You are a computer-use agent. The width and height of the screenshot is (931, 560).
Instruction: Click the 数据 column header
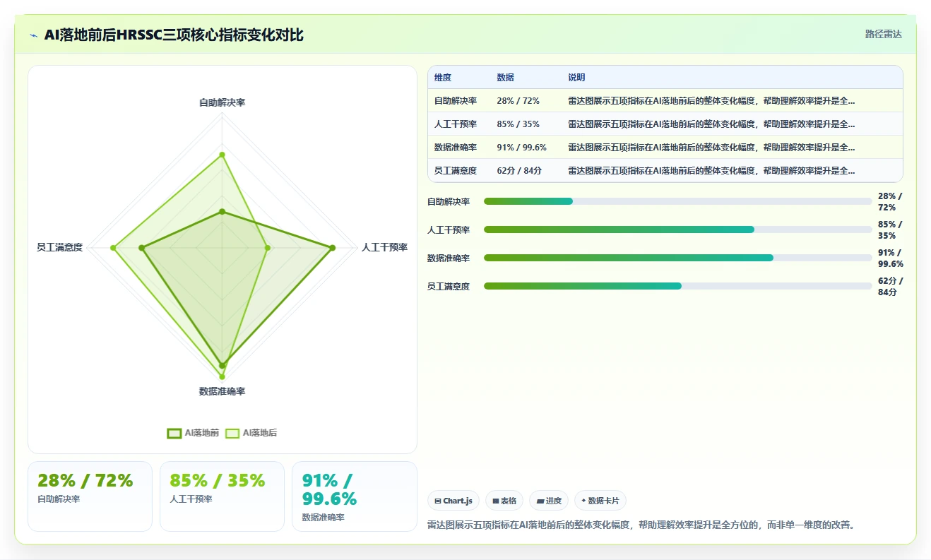[505, 78]
